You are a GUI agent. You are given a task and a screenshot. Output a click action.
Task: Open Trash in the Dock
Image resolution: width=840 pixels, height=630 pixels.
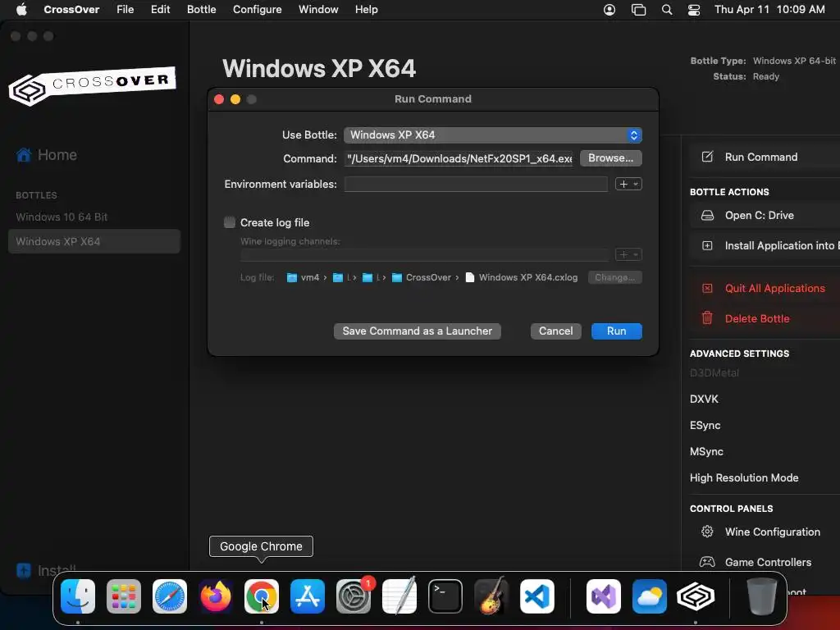pos(762,596)
